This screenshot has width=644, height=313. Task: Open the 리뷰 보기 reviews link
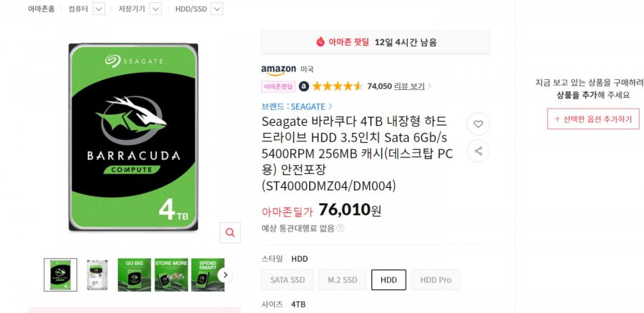coord(409,86)
